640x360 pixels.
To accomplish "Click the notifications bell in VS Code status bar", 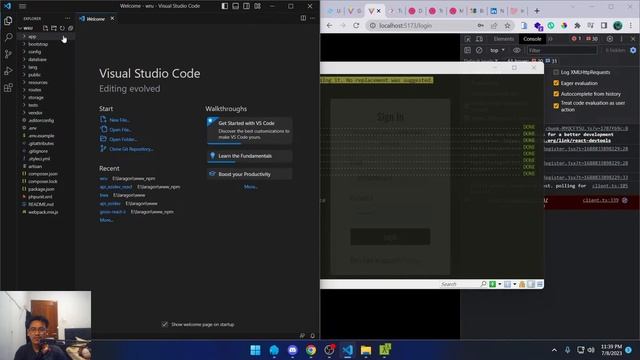I will (x=312, y=336).
